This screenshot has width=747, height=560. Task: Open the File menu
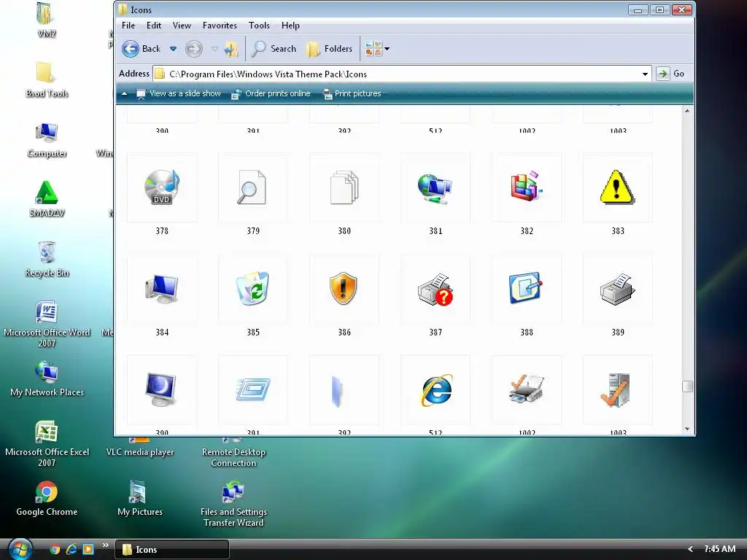pyautogui.click(x=128, y=26)
